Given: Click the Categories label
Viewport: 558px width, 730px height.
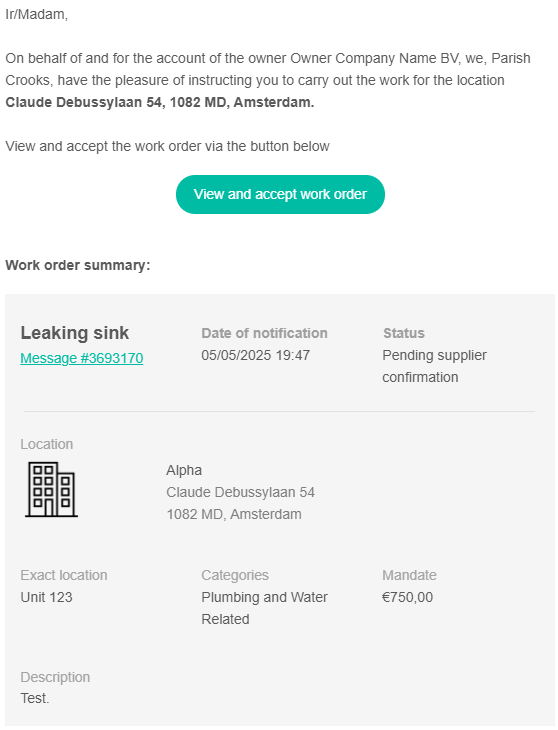Looking at the screenshot, I should pos(235,575).
